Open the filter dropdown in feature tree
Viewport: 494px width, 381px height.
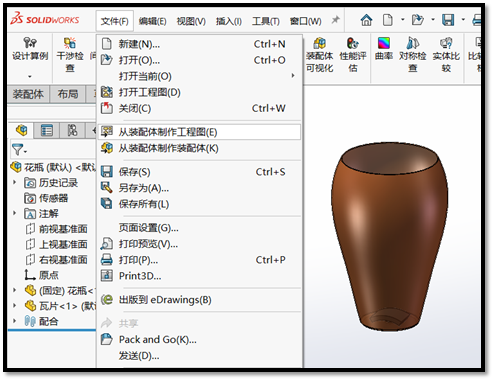click(19, 150)
